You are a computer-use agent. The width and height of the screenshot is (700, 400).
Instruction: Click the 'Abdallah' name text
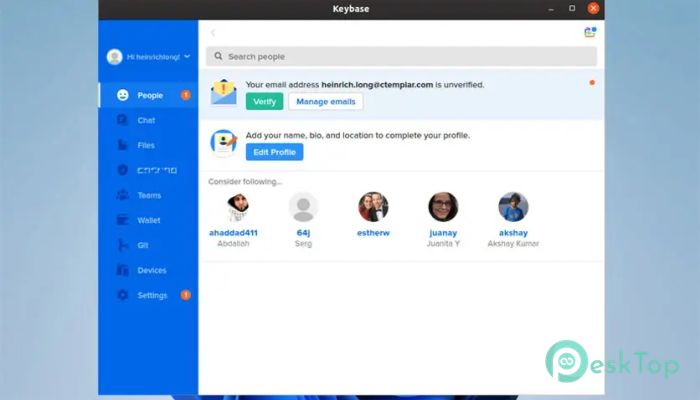click(233, 243)
